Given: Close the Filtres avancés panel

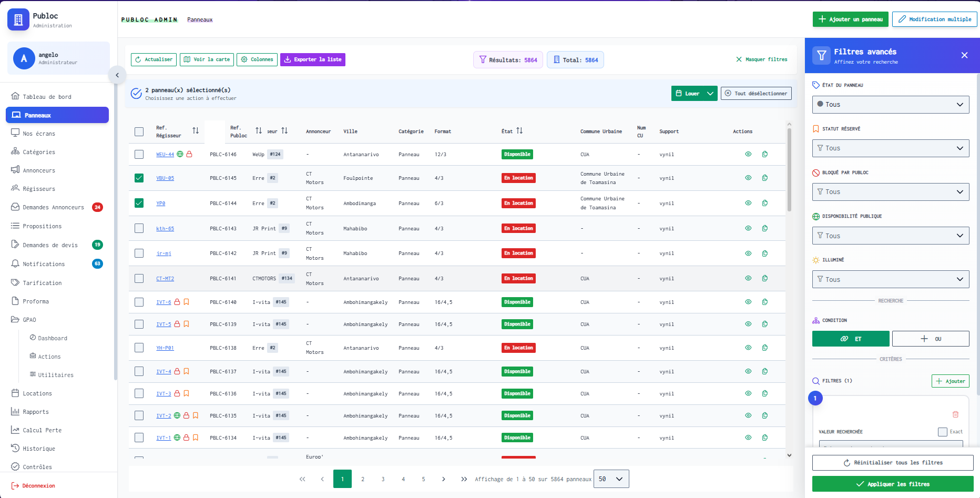Looking at the screenshot, I should pos(964,55).
